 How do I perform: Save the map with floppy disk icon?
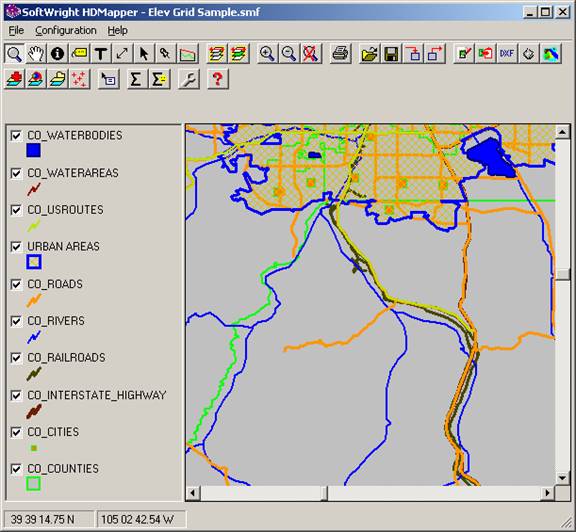point(391,54)
